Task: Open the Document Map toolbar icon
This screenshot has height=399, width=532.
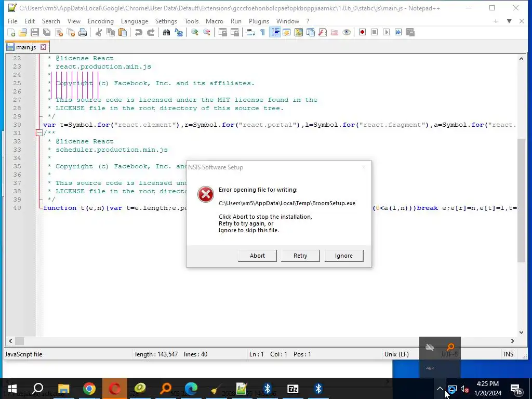Action: 299,32
